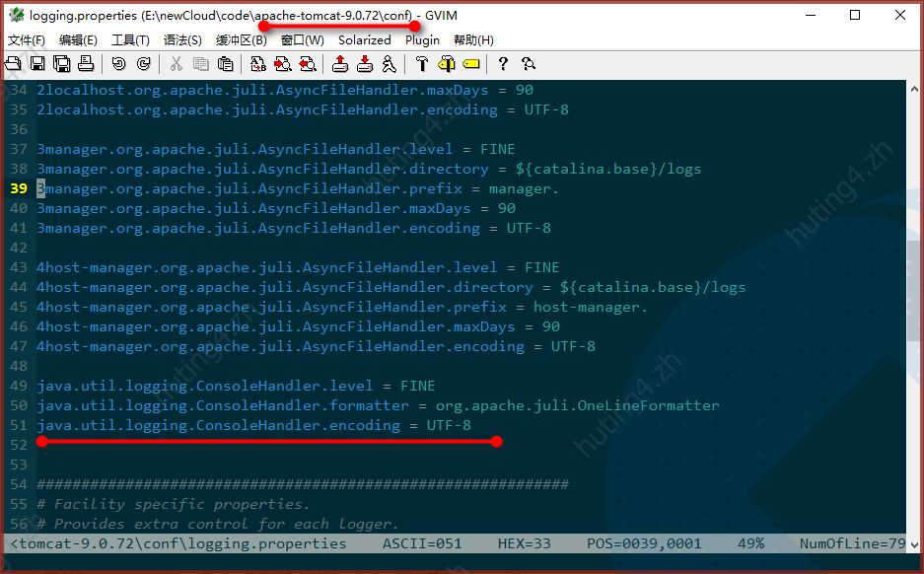
Task: Click the vertical scrollbar thumb
Action: point(914,291)
